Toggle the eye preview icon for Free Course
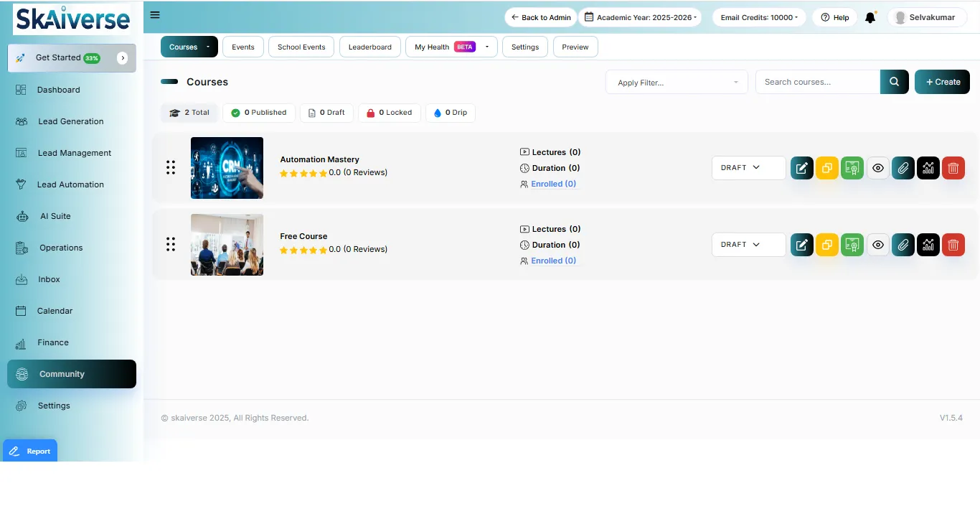 tap(878, 245)
